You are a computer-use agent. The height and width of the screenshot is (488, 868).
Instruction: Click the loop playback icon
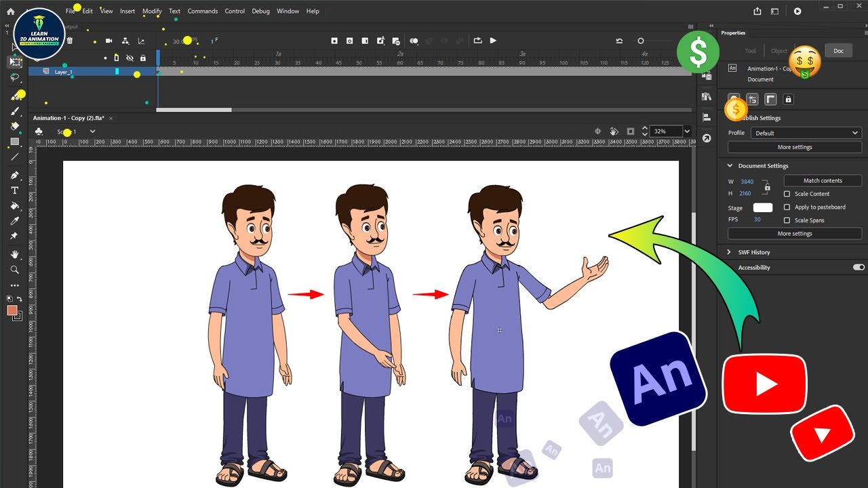point(477,41)
